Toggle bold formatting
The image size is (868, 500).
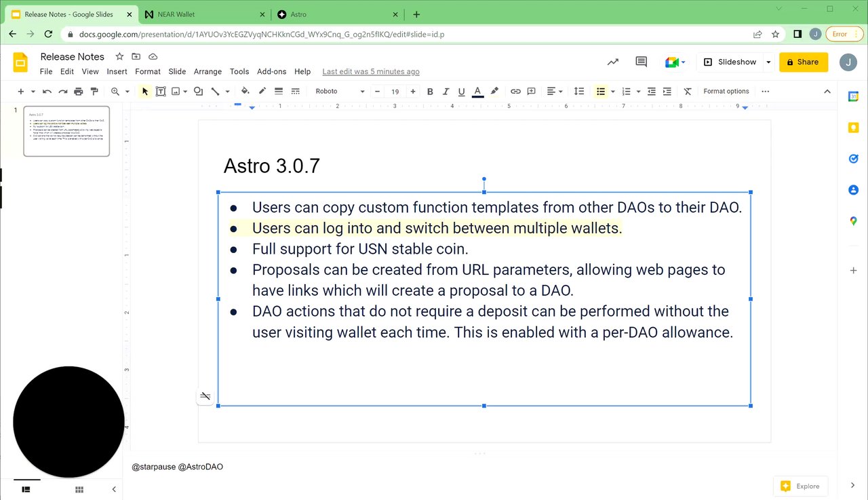click(430, 91)
